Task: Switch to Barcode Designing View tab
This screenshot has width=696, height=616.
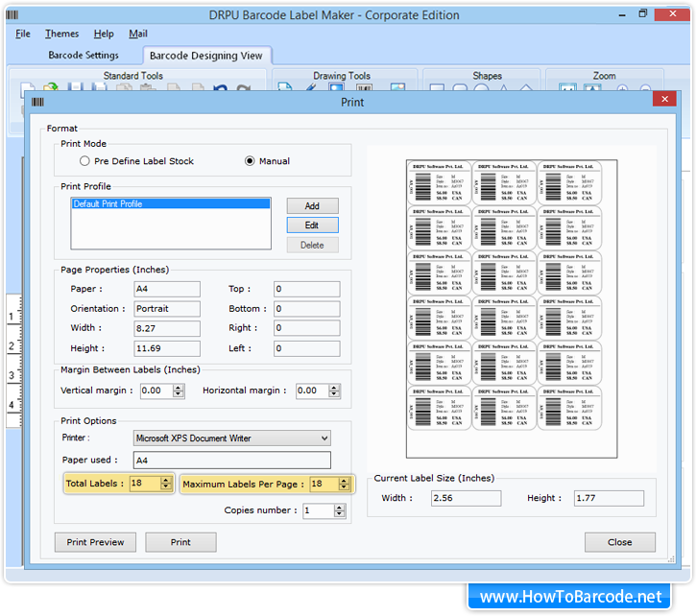Action: coord(206,56)
